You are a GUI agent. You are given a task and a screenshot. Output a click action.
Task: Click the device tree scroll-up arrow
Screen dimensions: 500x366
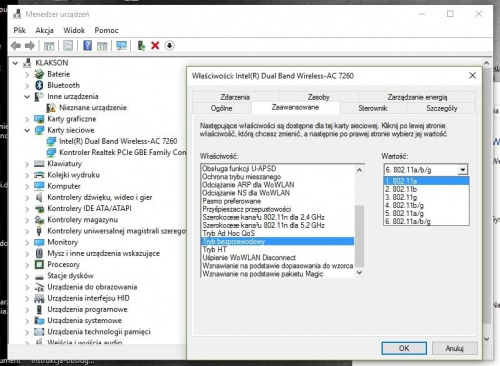tap(486, 63)
